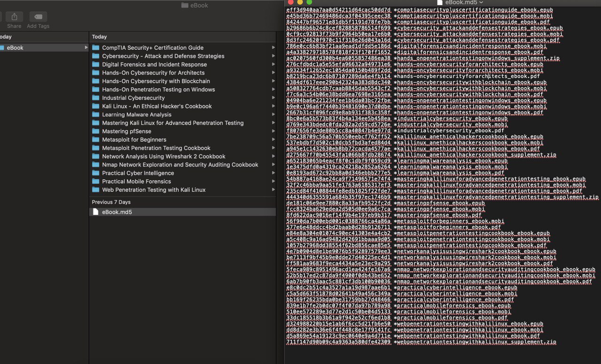Click webpenetrationtestingwithkalilinux_supplement.zip text in editor

coord(477,342)
